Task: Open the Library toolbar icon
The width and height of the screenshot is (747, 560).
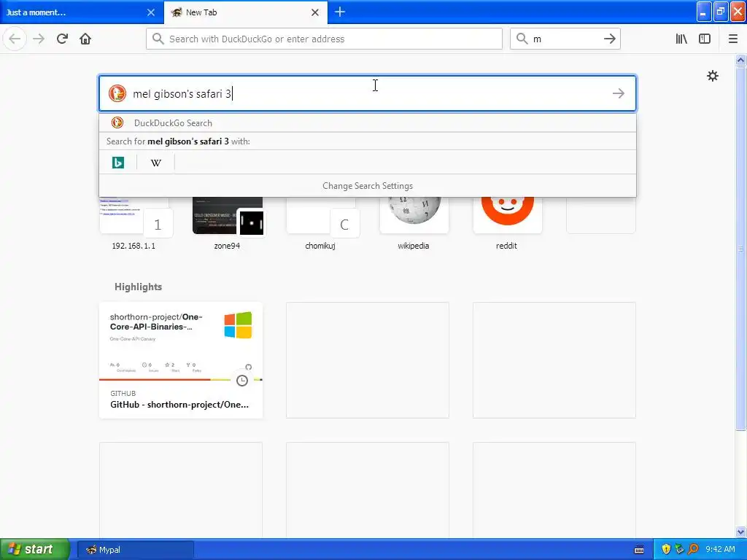Action: point(681,39)
